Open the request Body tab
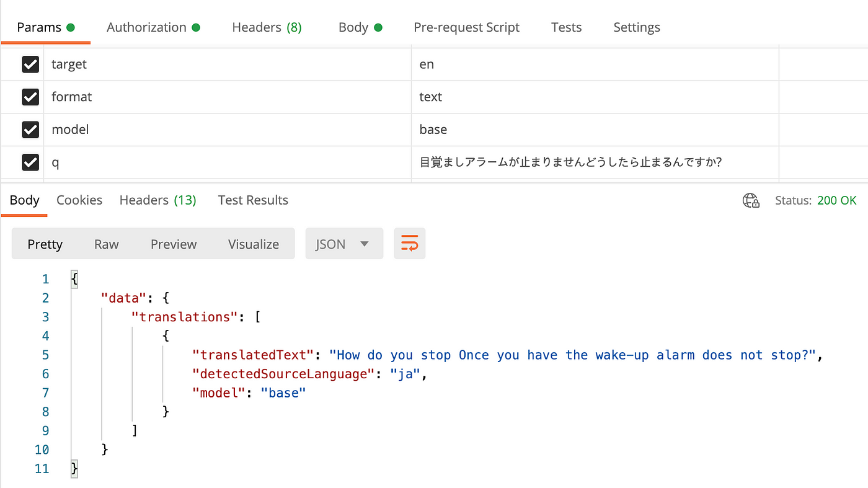The width and height of the screenshot is (868, 488). pyautogui.click(x=360, y=27)
